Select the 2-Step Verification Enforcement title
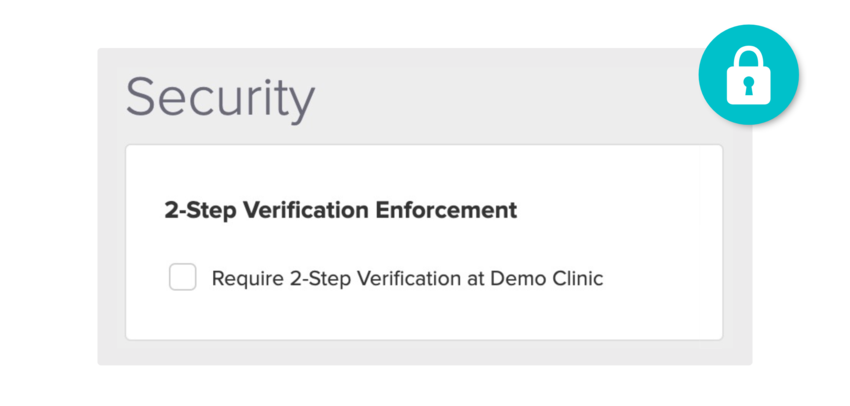850x406 pixels. pos(340,210)
